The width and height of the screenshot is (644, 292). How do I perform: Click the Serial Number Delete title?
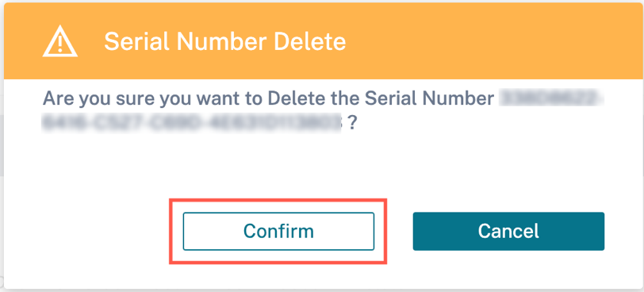pyautogui.click(x=225, y=42)
